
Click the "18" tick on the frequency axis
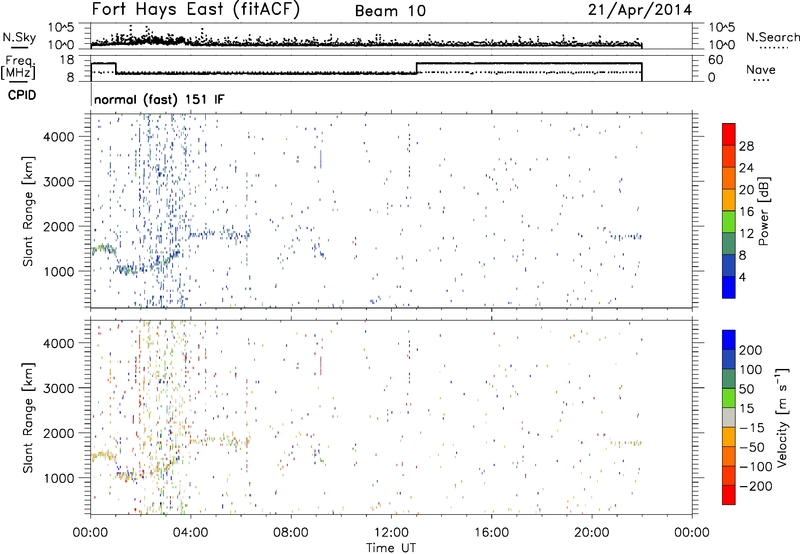67,60
